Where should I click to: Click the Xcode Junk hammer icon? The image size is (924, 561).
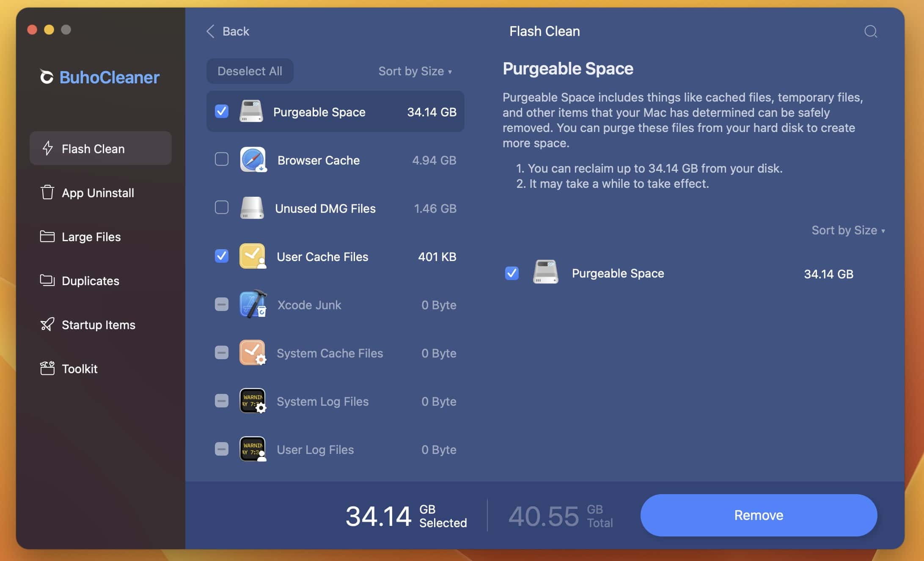coord(253,304)
